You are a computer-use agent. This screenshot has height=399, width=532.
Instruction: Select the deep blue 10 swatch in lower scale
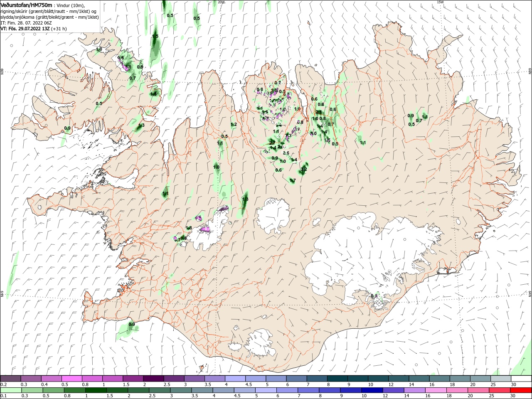(372, 390)
